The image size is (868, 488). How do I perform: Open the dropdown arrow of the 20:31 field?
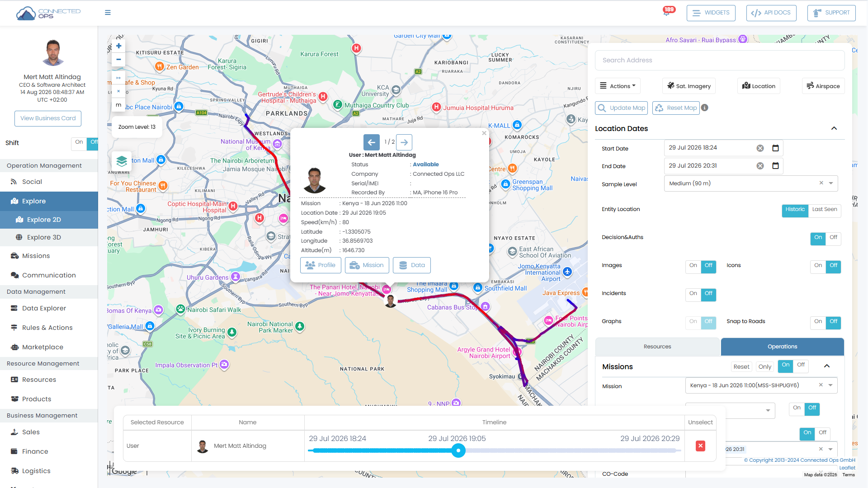pyautogui.click(x=830, y=449)
